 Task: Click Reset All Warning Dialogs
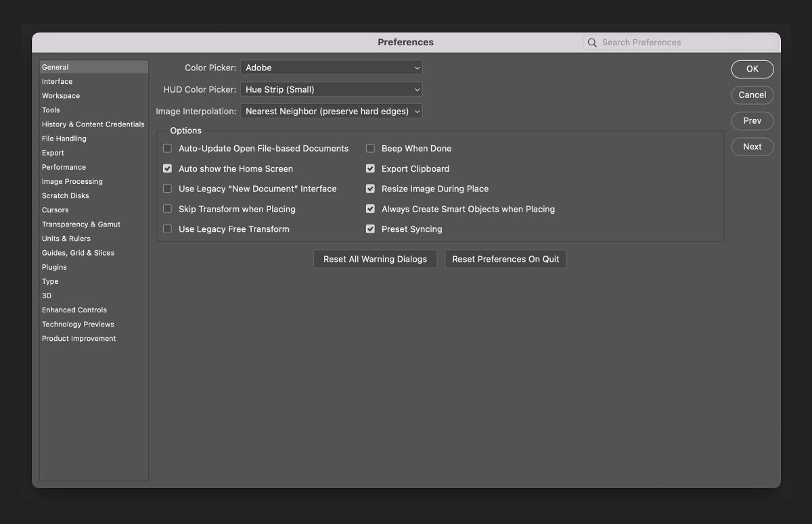point(375,258)
